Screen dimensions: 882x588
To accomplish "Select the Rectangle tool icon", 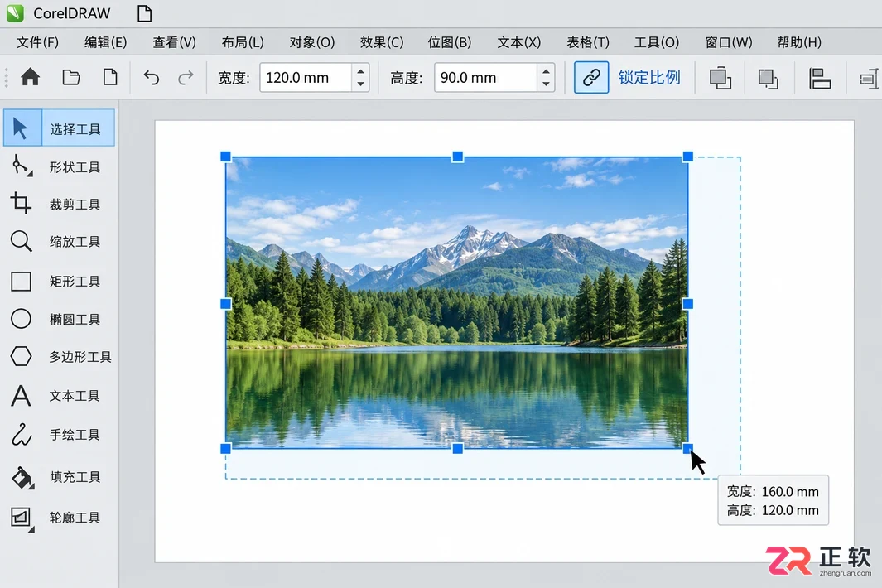I will [22, 282].
